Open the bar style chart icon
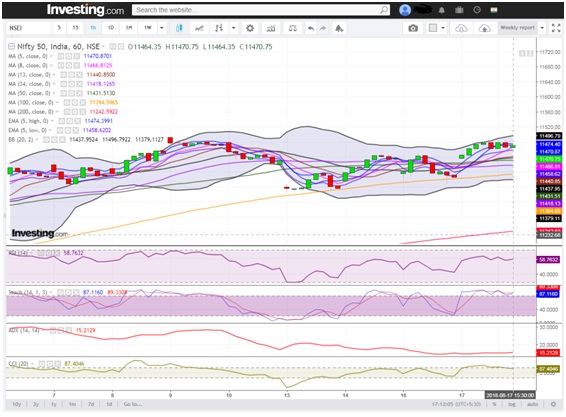The height and width of the screenshot is (417, 566). tap(219, 28)
